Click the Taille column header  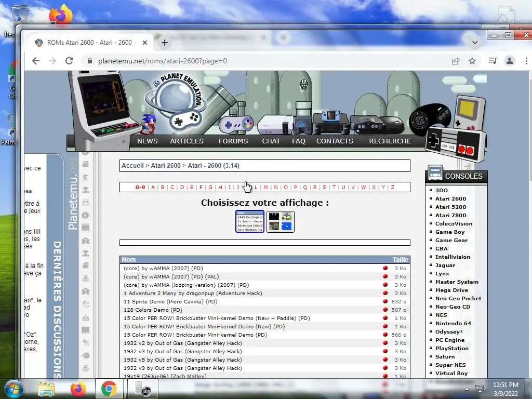pos(401,260)
